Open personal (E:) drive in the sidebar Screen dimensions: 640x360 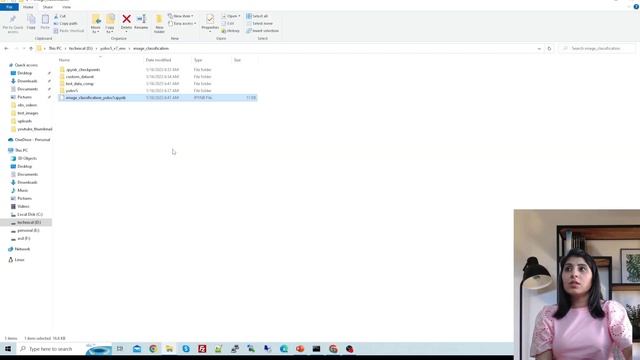click(x=28, y=231)
